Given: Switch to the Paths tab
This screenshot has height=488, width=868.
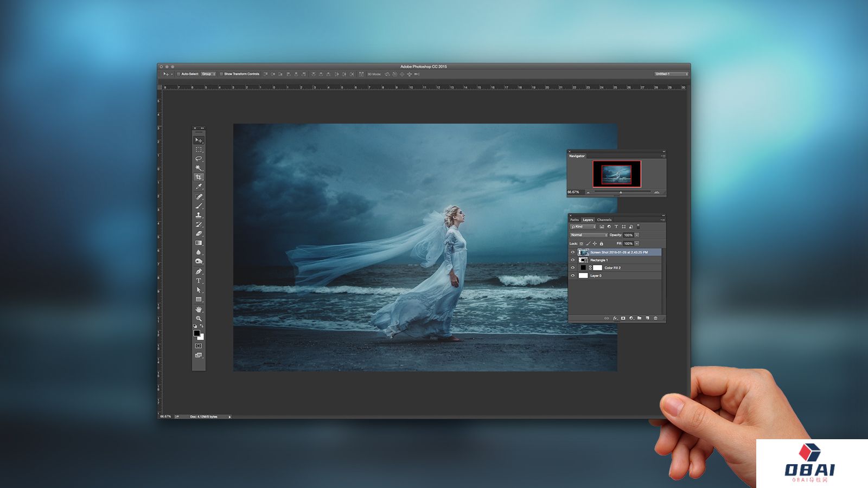Looking at the screenshot, I should click(575, 220).
